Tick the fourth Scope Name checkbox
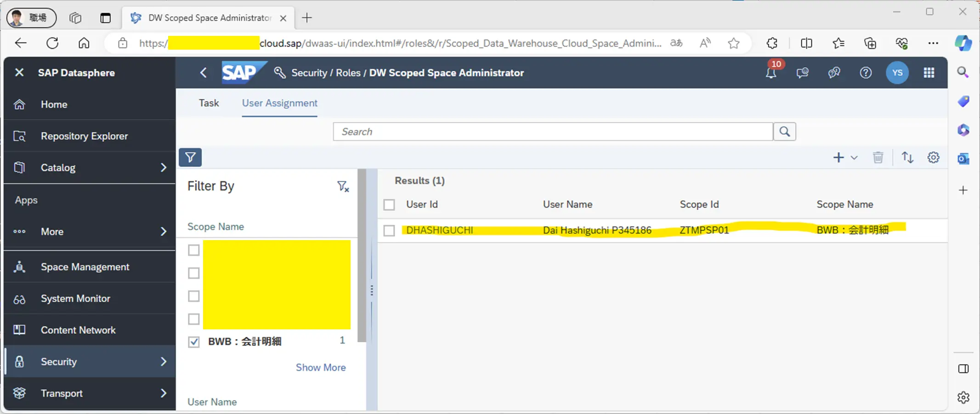The image size is (980, 414). 194,319
